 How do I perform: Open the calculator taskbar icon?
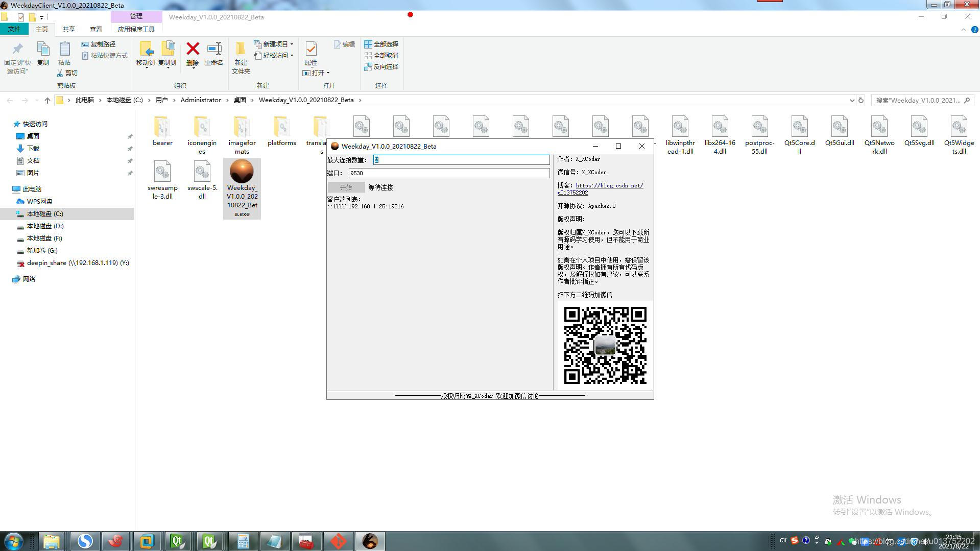click(x=243, y=541)
